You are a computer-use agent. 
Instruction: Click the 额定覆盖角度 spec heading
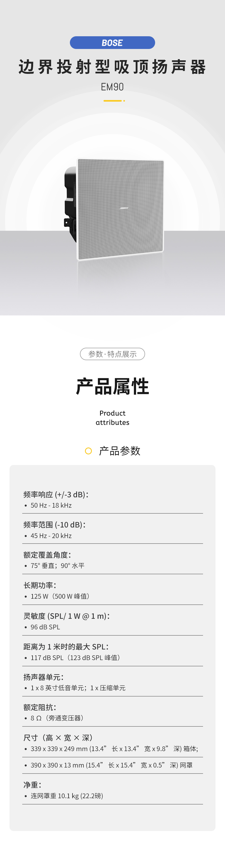[x=47, y=555]
